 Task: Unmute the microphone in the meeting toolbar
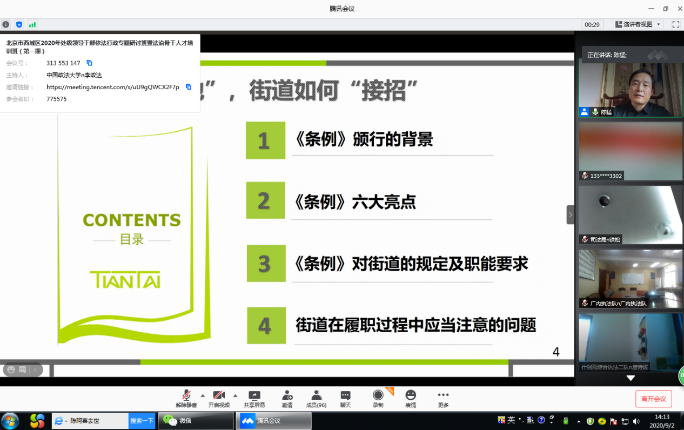click(186, 396)
